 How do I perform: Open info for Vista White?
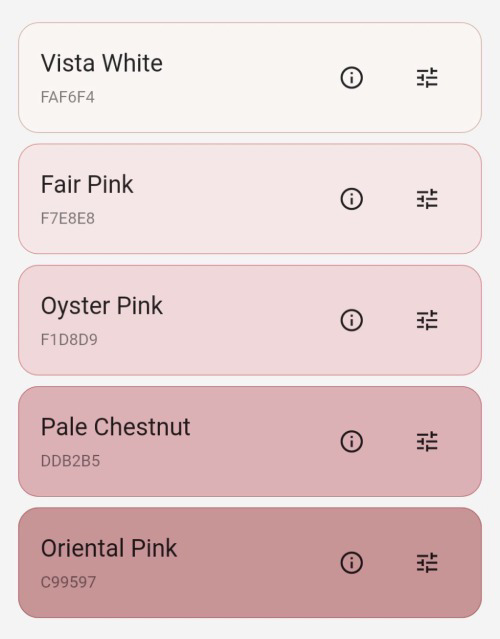[x=352, y=77]
